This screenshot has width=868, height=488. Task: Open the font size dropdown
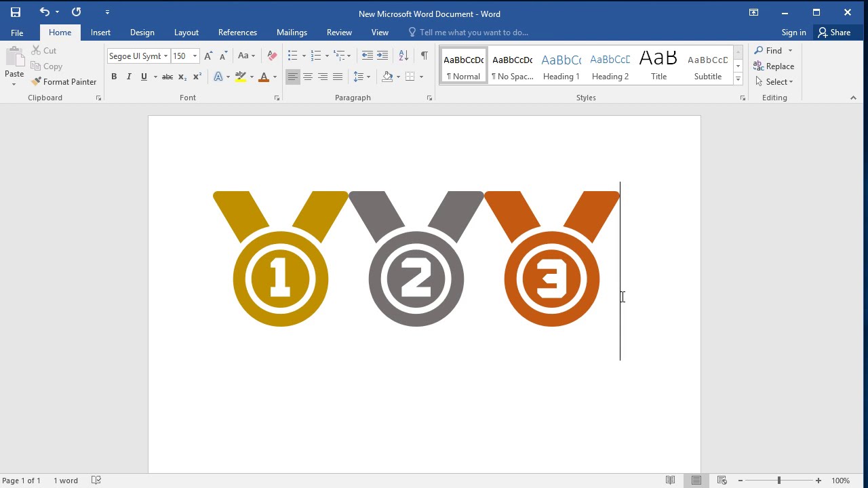pos(195,56)
